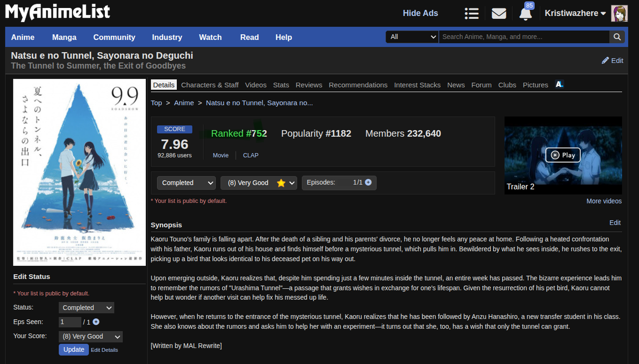
Task: Switch to the Pictures tab
Action: (x=536, y=85)
